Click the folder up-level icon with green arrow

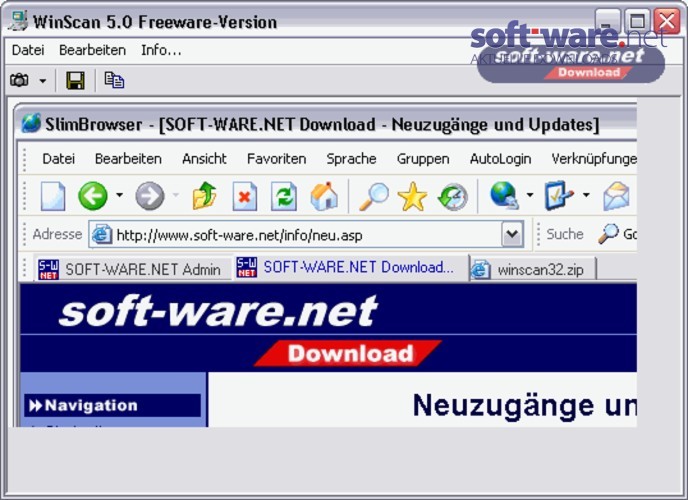[204, 196]
